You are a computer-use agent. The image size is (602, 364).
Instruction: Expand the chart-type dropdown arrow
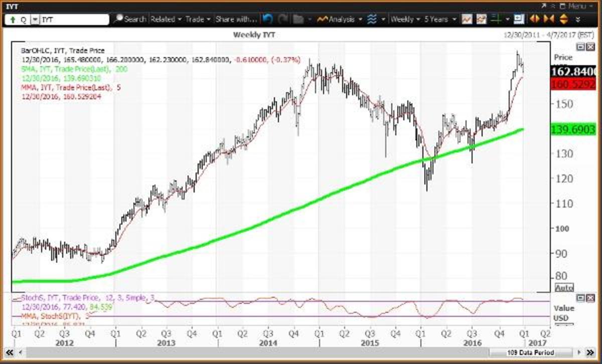[383, 20]
